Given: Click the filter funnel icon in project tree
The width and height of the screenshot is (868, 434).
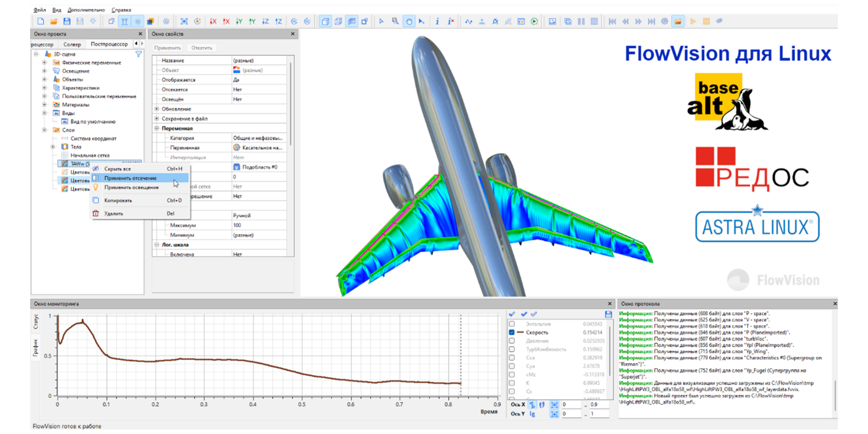Looking at the screenshot, I should (138, 54).
